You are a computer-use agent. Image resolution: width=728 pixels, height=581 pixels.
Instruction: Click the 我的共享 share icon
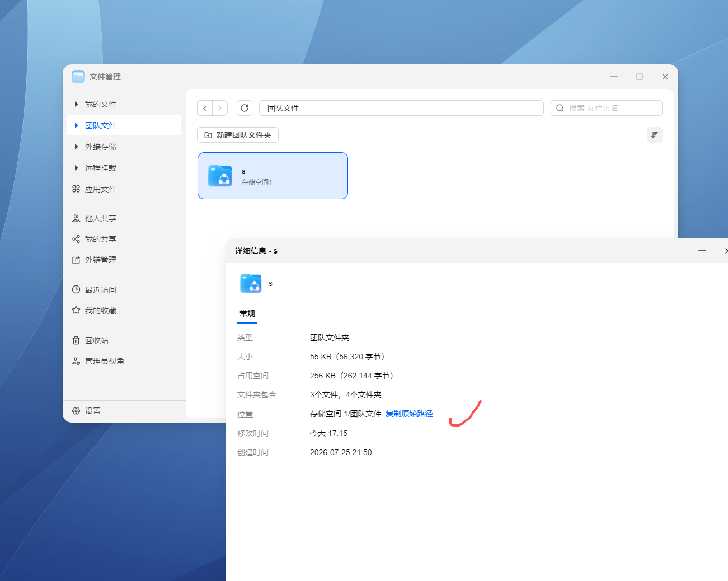coord(76,239)
